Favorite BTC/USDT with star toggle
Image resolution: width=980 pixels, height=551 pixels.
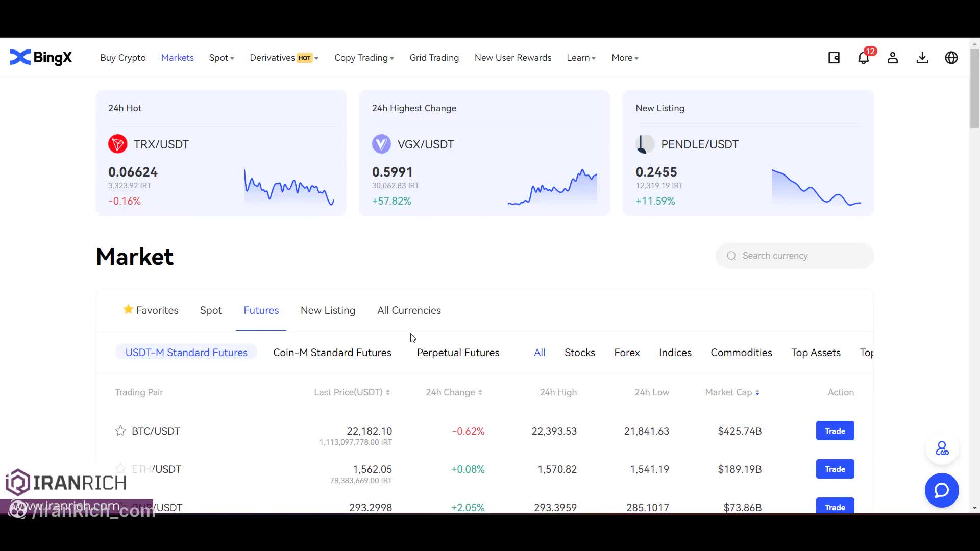point(120,431)
